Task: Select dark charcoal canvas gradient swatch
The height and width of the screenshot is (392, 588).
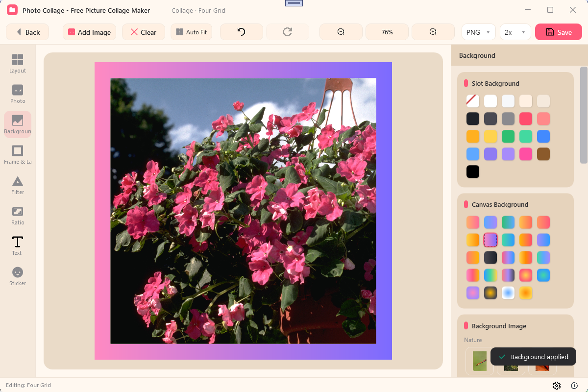Action: pos(490,257)
